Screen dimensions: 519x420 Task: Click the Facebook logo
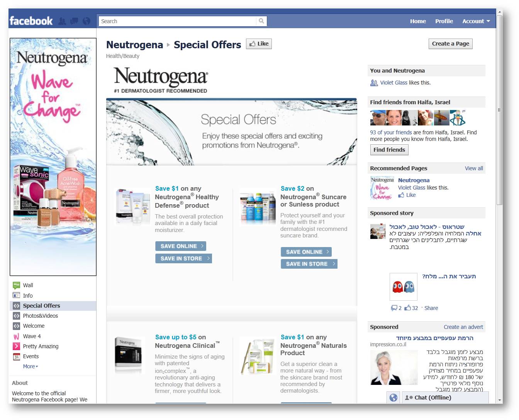coord(31,21)
